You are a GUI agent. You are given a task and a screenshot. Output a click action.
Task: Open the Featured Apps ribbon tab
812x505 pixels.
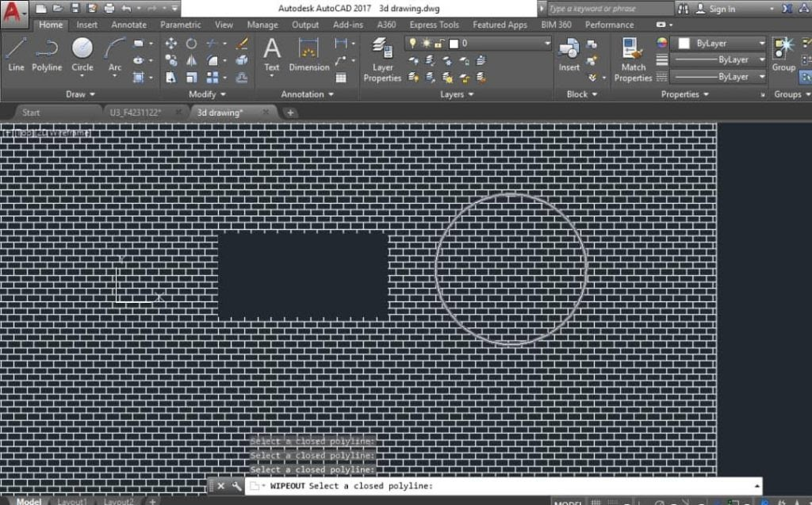click(500, 25)
